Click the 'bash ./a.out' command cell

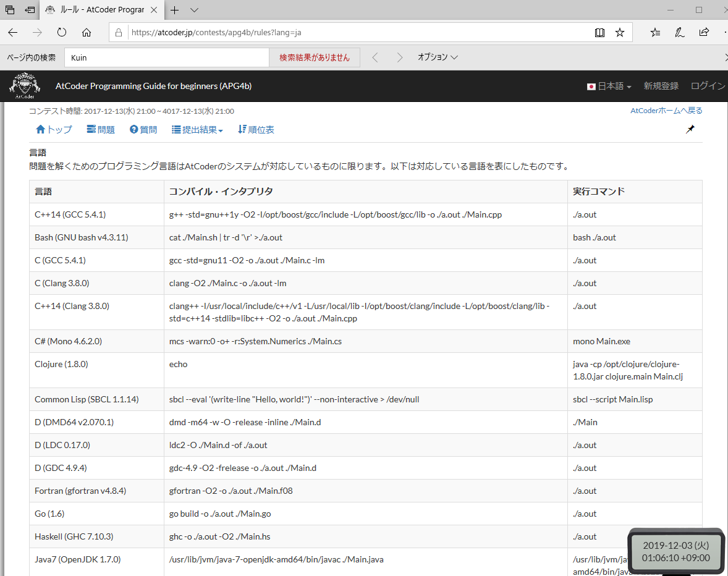[635, 237]
